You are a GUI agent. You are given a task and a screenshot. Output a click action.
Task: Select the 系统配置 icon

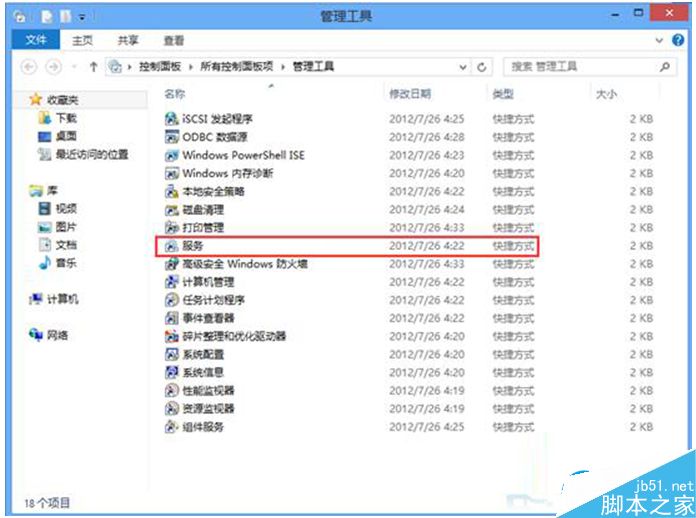171,354
